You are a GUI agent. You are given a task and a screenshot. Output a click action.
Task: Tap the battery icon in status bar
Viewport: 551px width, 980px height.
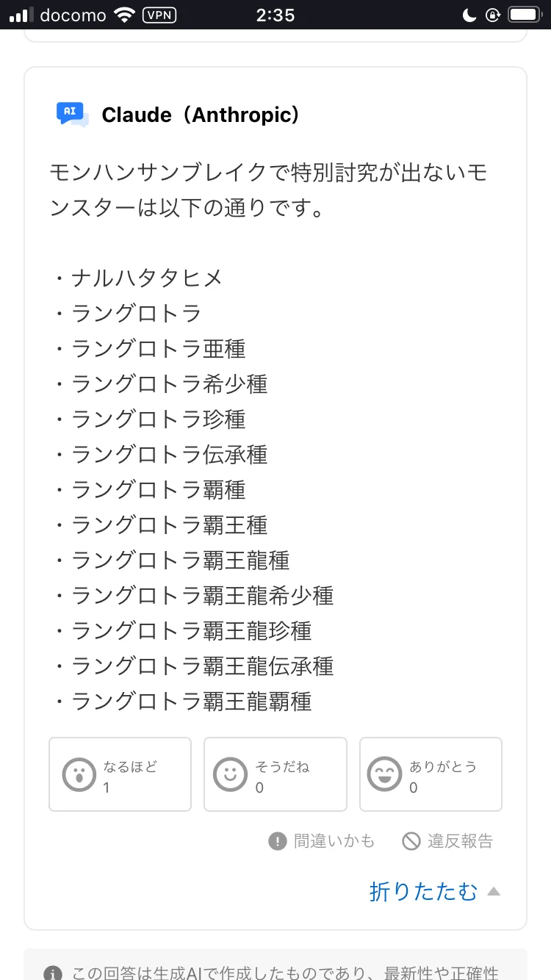(525, 15)
